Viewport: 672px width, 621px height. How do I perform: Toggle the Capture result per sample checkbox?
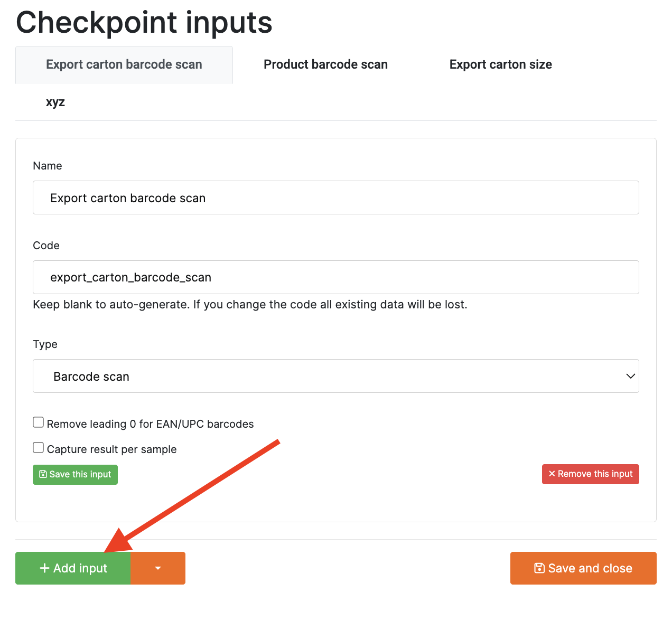pos(38,448)
